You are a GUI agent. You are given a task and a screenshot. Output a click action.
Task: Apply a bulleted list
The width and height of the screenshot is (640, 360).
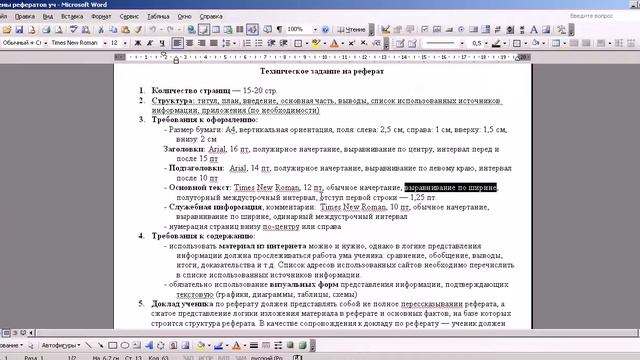click(x=259, y=43)
